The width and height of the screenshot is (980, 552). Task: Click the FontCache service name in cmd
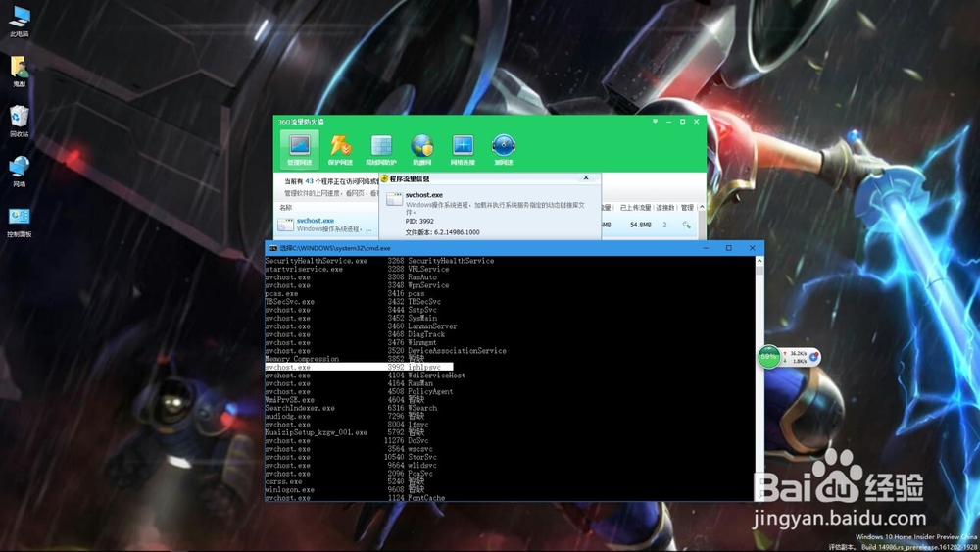click(427, 498)
